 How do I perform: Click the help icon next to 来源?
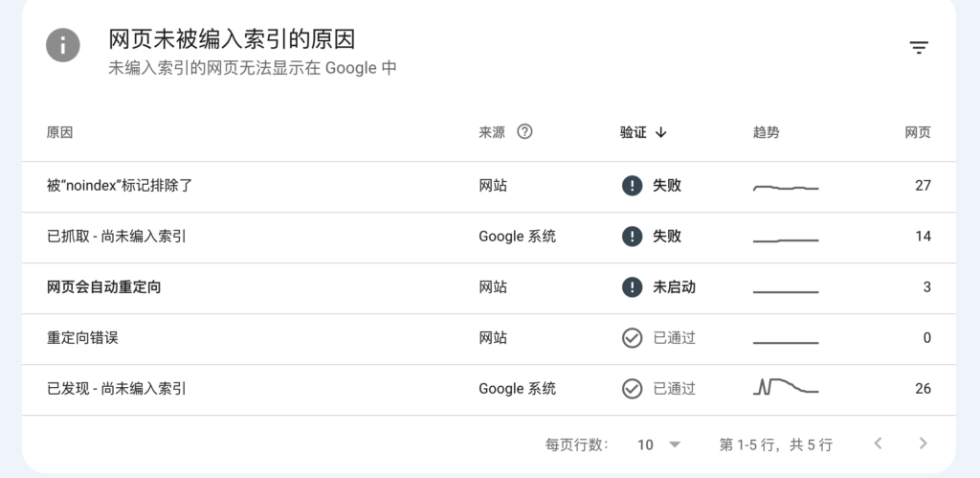click(x=525, y=131)
